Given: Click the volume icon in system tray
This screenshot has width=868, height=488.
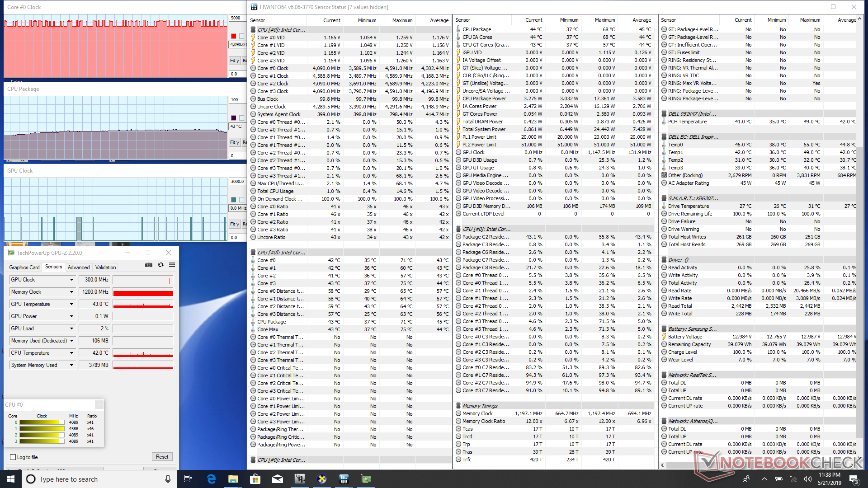Looking at the screenshot, I should [x=807, y=479].
